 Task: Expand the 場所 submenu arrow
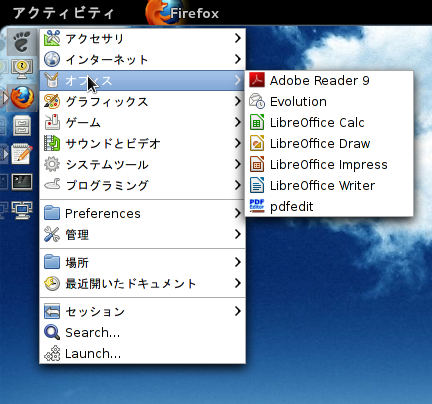[237, 262]
